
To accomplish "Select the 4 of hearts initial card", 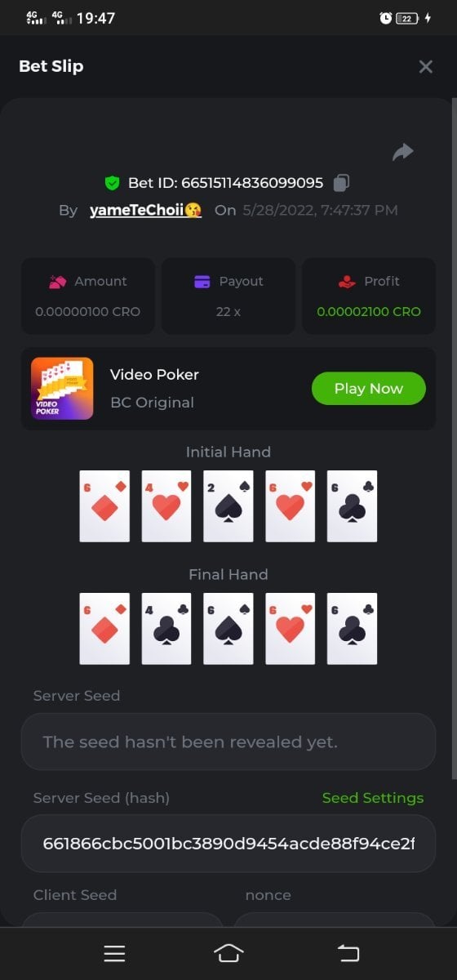I will 166,506.
